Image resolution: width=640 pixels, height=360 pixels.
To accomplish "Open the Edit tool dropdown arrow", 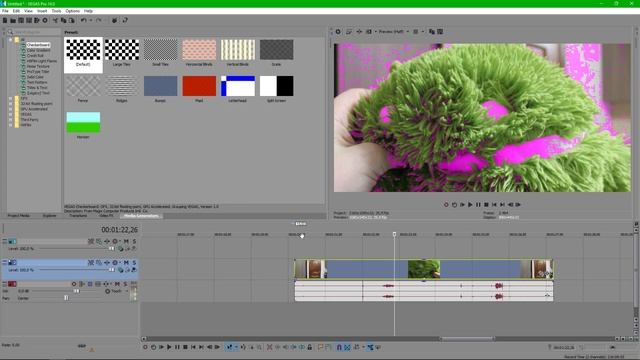I will point(236,347).
